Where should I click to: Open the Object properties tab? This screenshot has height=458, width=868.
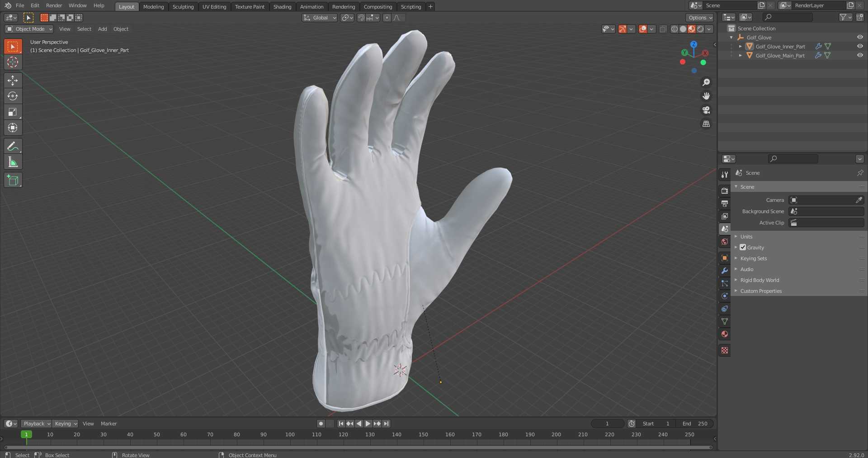click(x=725, y=258)
